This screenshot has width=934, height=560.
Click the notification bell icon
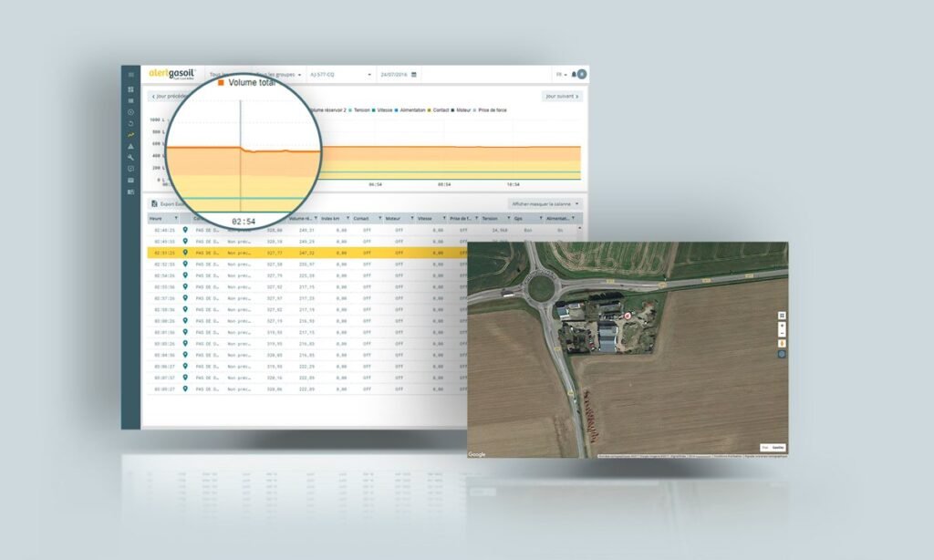coord(573,74)
